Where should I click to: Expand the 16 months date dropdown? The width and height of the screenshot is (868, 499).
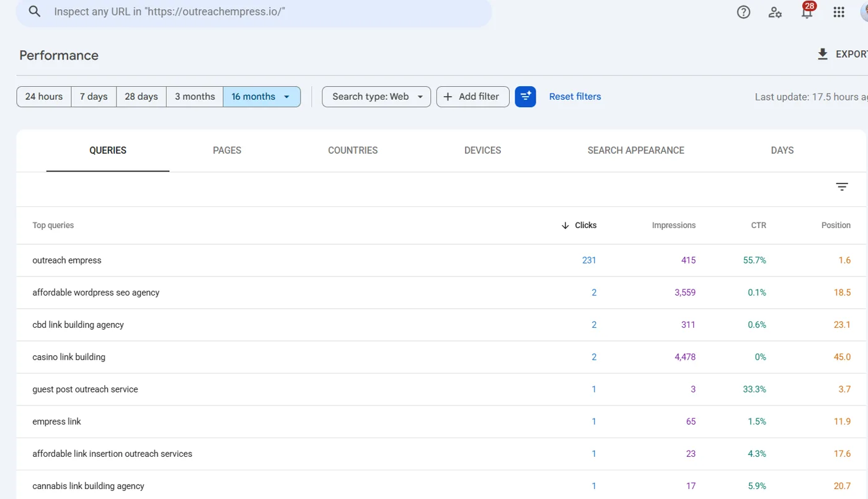(x=262, y=97)
